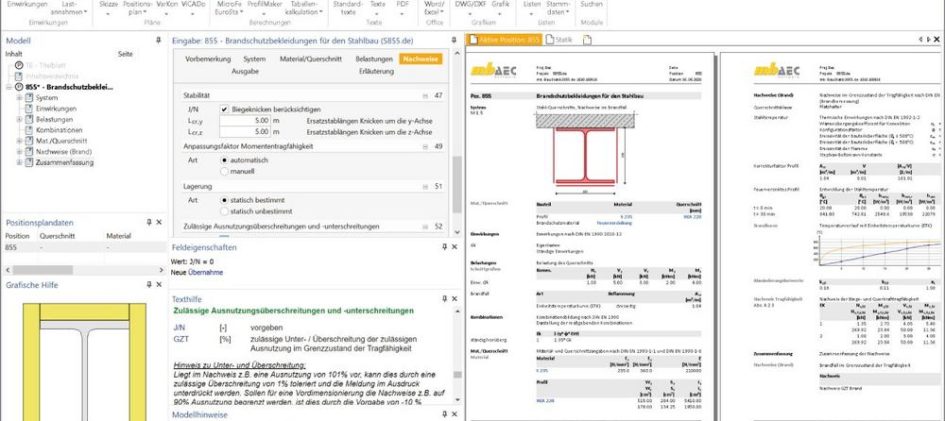Viewport: 945px width, 421px height.
Task: Open the Positionsplan dropdown
Action: pos(136,7)
